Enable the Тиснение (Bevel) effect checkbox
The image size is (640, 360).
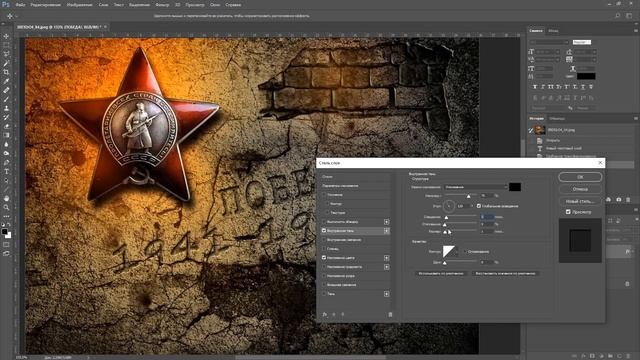324,195
